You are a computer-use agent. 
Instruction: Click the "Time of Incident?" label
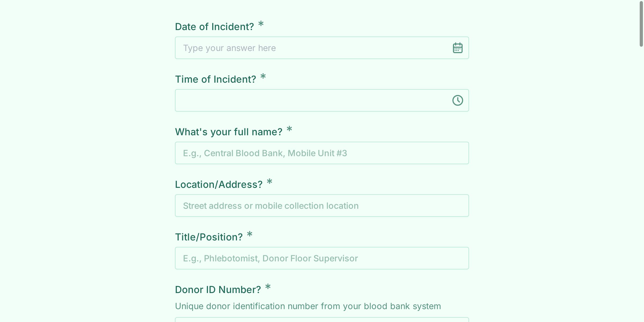[215, 79]
